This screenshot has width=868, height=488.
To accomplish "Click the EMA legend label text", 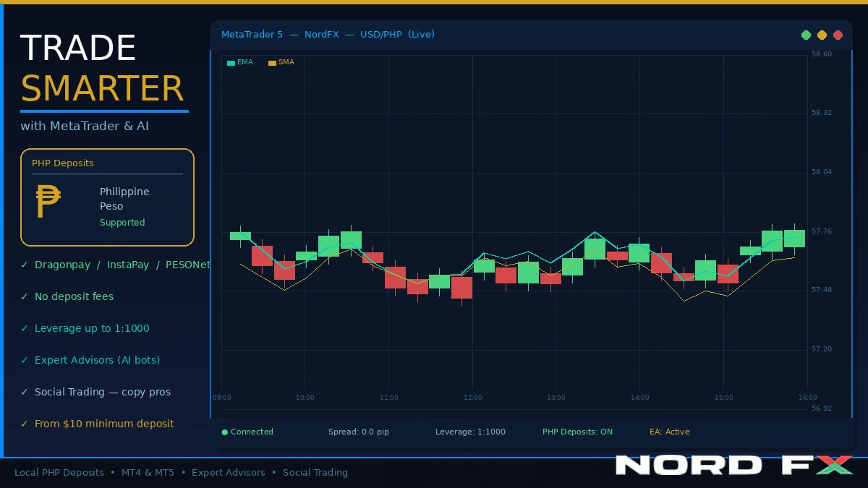I will point(245,62).
